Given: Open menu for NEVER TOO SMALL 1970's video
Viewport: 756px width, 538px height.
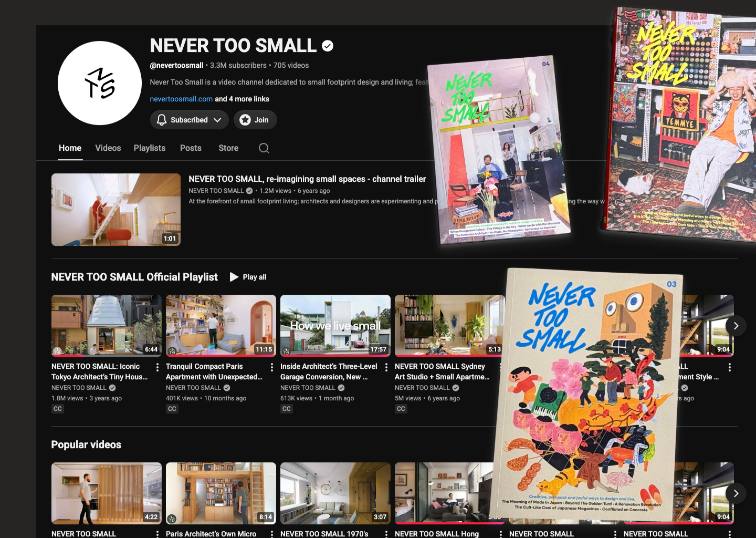Looking at the screenshot, I should coord(386,534).
